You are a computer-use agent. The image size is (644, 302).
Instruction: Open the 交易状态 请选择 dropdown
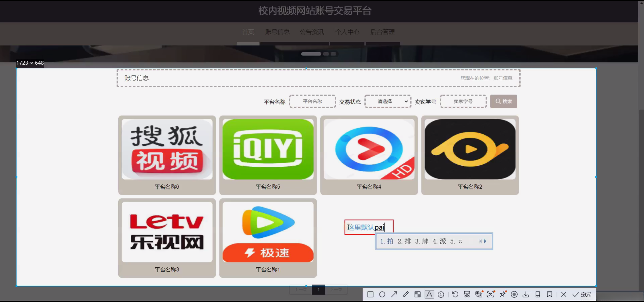[x=388, y=102]
